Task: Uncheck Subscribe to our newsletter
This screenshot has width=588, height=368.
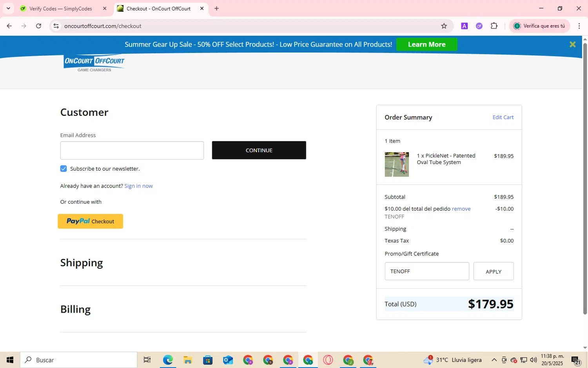Action: [64, 169]
